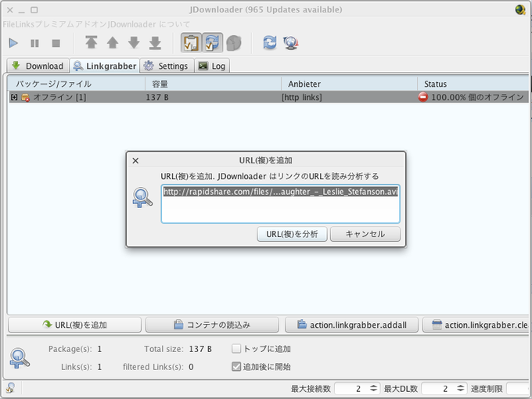Image resolution: width=532 pixels, height=399 pixels.
Task: Stop downloads with the stop icon
Action: click(x=56, y=43)
